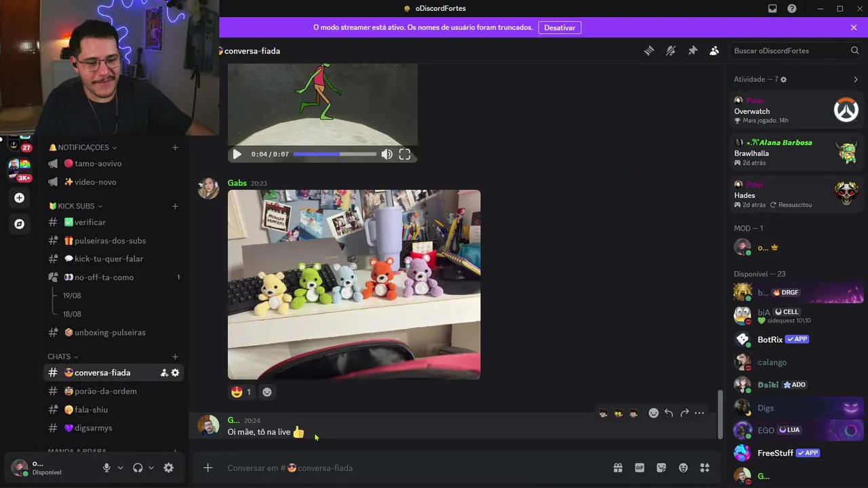Dismiss the streamer mode banner
Image resolution: width=868 pixels, height=488 pixels.
854,28
